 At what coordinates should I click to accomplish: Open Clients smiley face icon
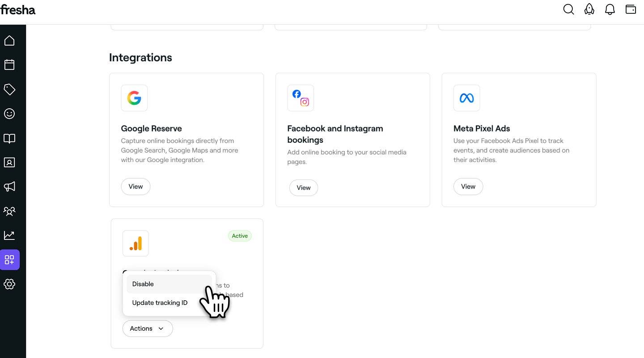click(9, 114)
